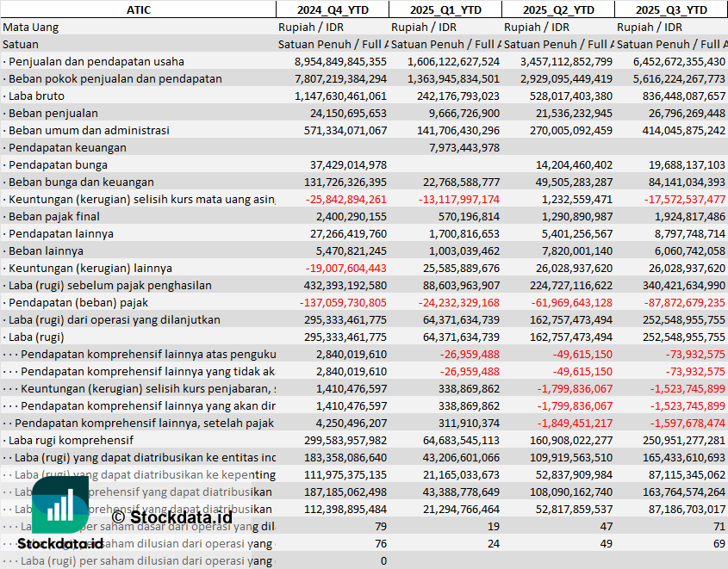
Task: Click the Stockdata.id green chart logo
Action: coord(60,505)
